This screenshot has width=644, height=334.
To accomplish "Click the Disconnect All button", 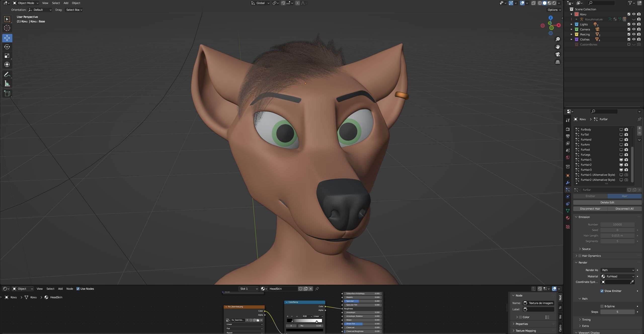I will [x=624, y=209].
